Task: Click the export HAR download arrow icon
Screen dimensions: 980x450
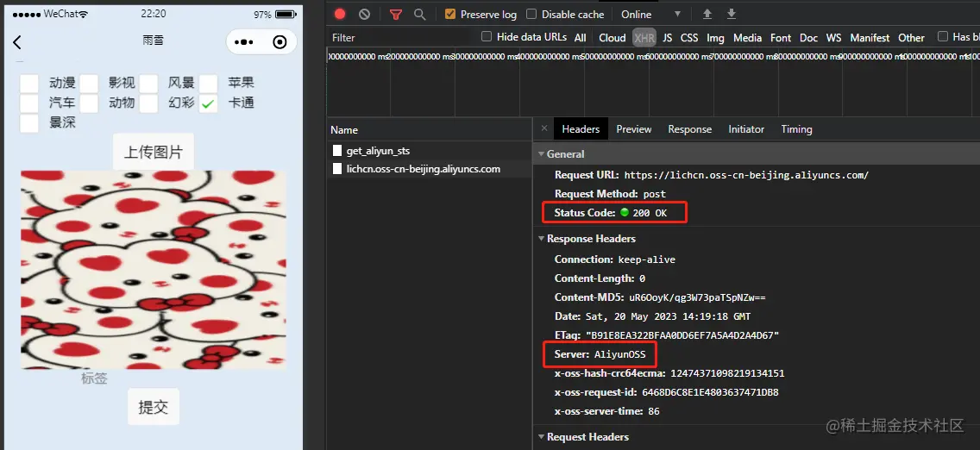Action: 732,14
